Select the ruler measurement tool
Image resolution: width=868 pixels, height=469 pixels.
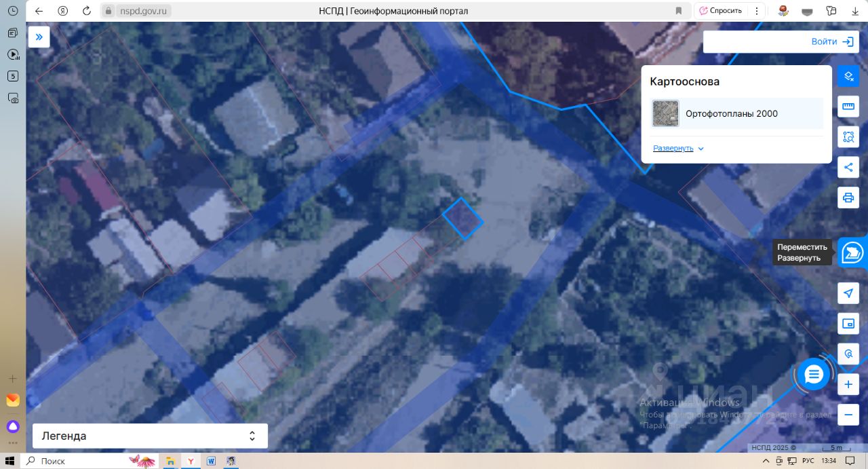tap(848, 107)
